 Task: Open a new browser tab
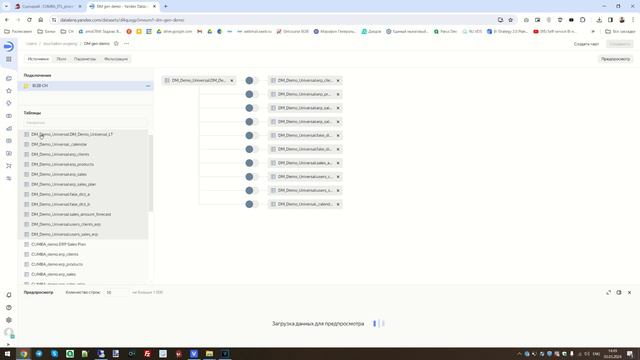tap(166, 7)
